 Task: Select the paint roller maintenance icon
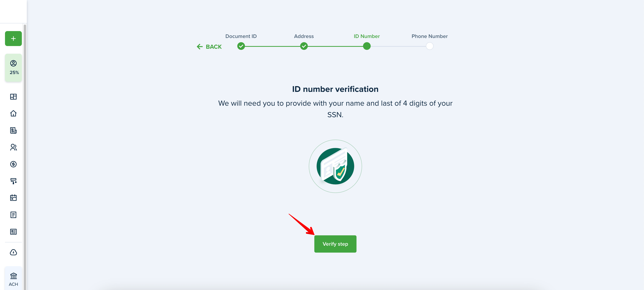click(x=13, y=181)
